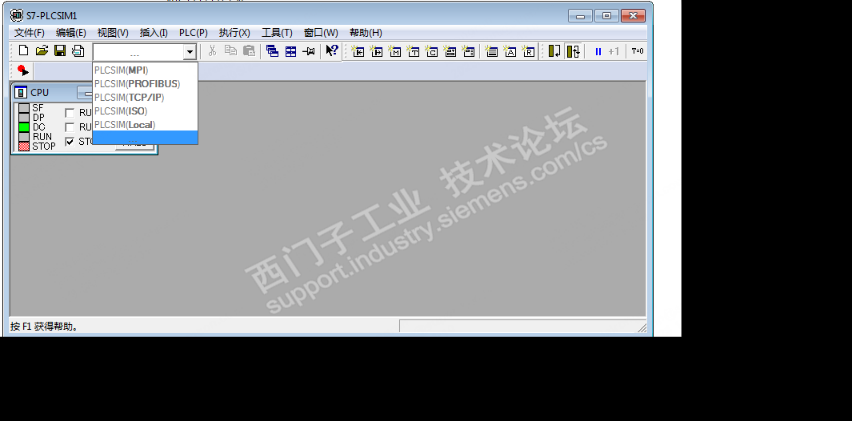Open the 编辑(E) menu
Viewport: 852px width, 421px height.
[x=71, y=33]
